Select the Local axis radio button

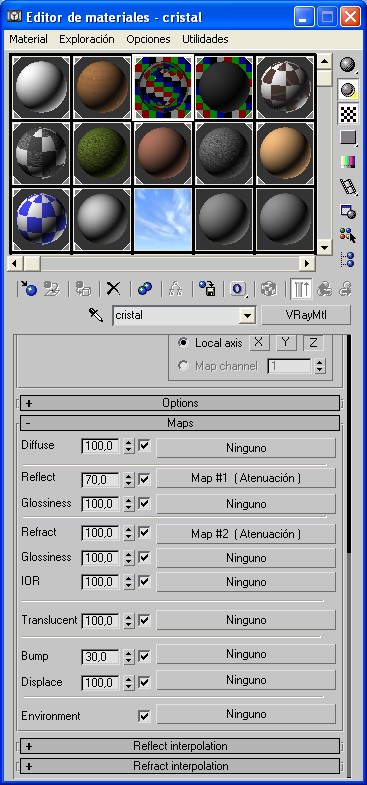click(x=183, y=343)
